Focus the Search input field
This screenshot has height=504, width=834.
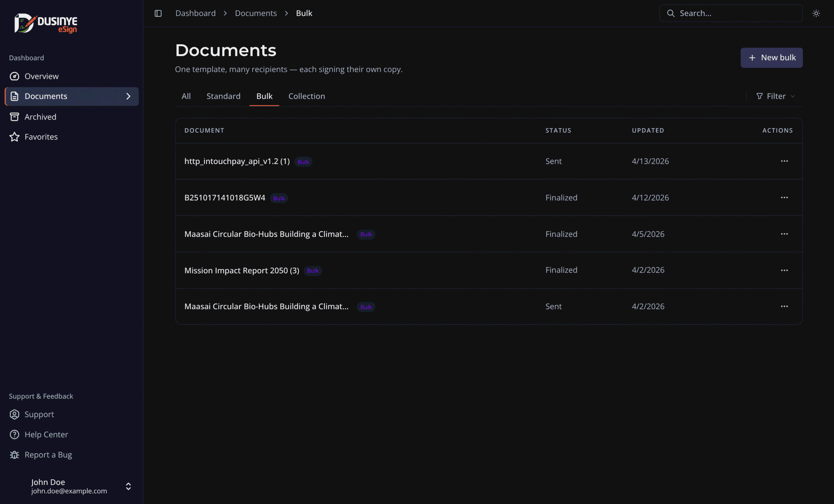(x=731, y=13)
